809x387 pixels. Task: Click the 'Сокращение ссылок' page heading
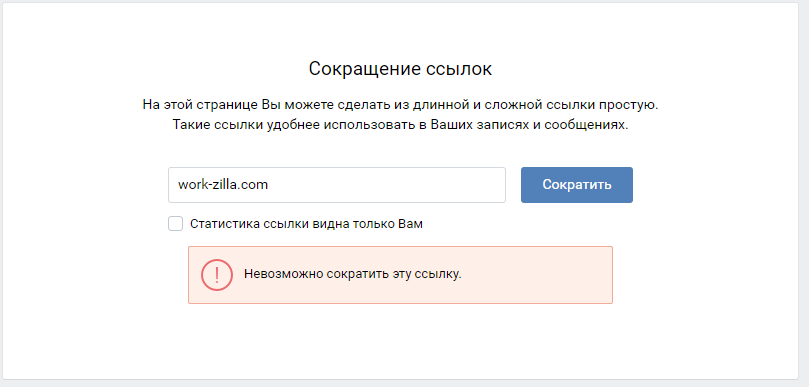pos(400,69)
